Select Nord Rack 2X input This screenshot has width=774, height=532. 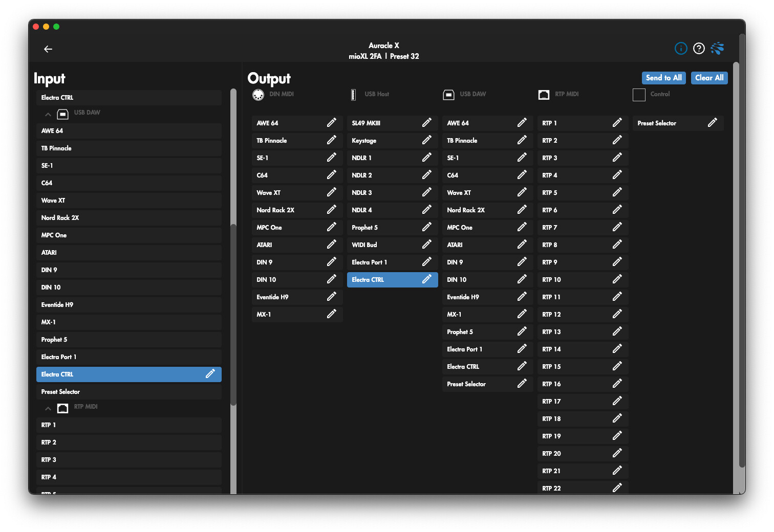click(129, 218)
